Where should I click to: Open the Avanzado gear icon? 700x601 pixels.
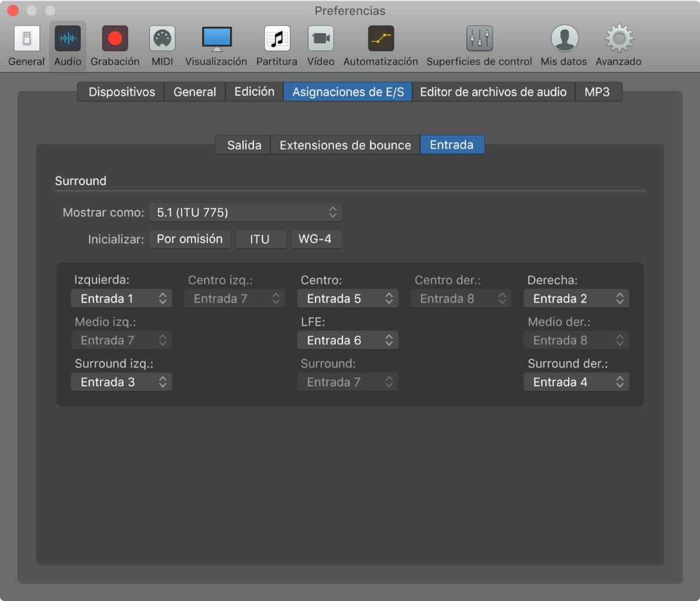pos(619,39)
